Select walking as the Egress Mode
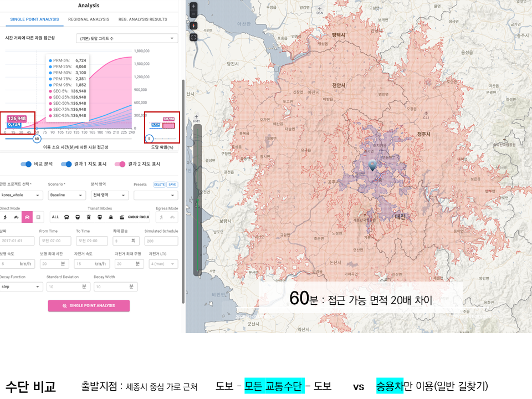The image size is (532, 399). tap(161, 217)
